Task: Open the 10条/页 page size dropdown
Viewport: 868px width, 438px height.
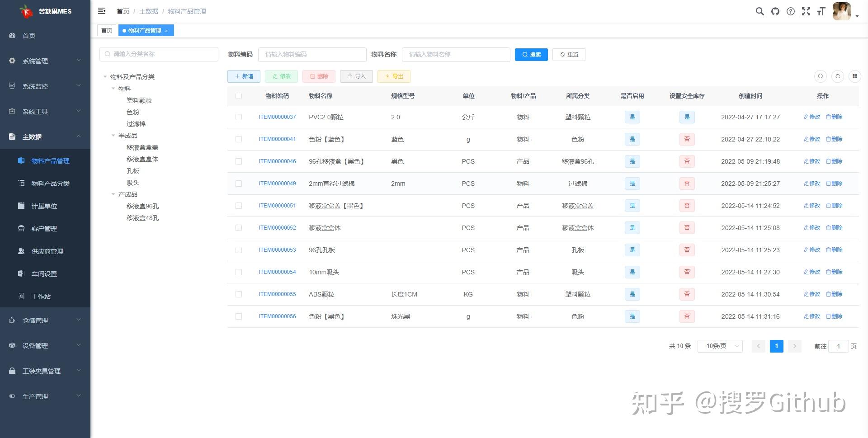Action: click(720, 346)
